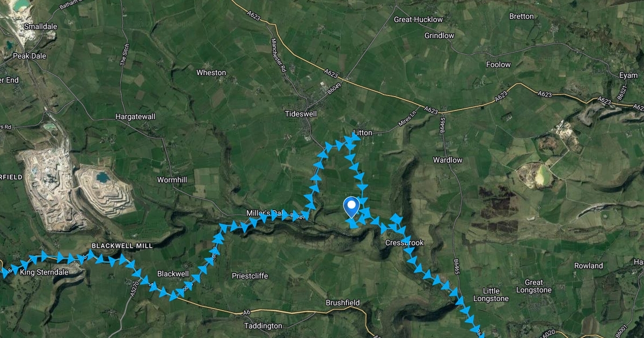Click the Great Longstone label
This screenshot has width=644, height=338.
tap(534, 286)
